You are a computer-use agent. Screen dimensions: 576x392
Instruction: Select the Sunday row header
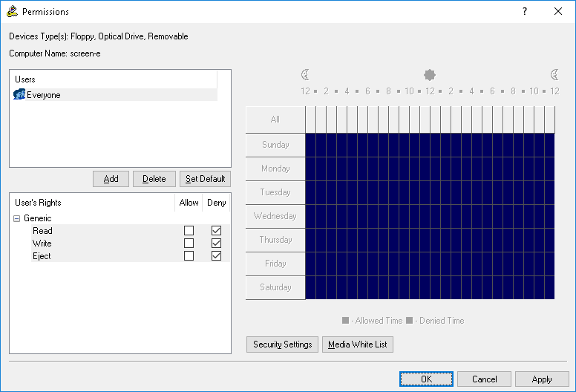[275, 145]
